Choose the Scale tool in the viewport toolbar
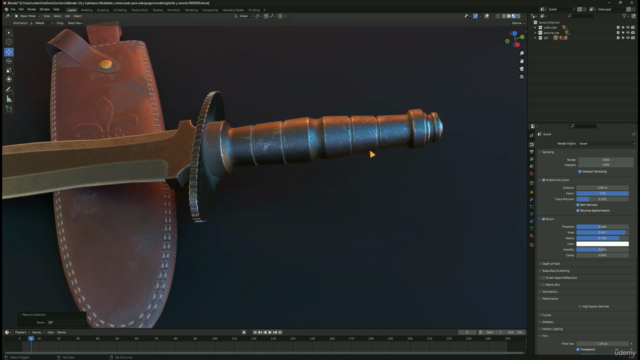Image resolution: width=640 pixels, height=360 pixels. coord(9,70)
